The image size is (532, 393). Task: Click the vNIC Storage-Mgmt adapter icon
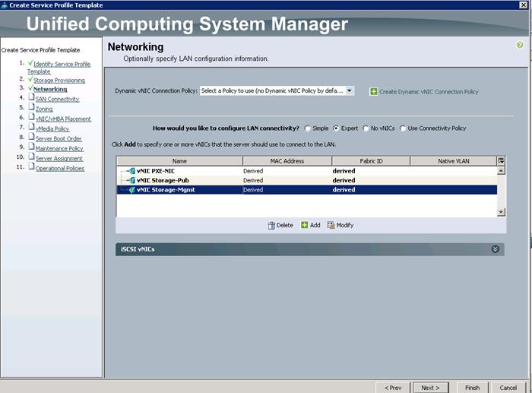click(131, 190)
